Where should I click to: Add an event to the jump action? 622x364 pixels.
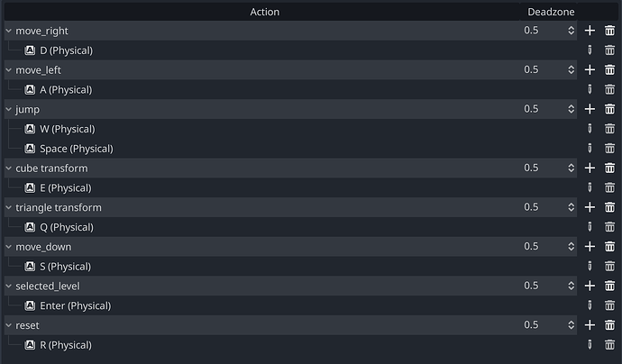point(590,109)
